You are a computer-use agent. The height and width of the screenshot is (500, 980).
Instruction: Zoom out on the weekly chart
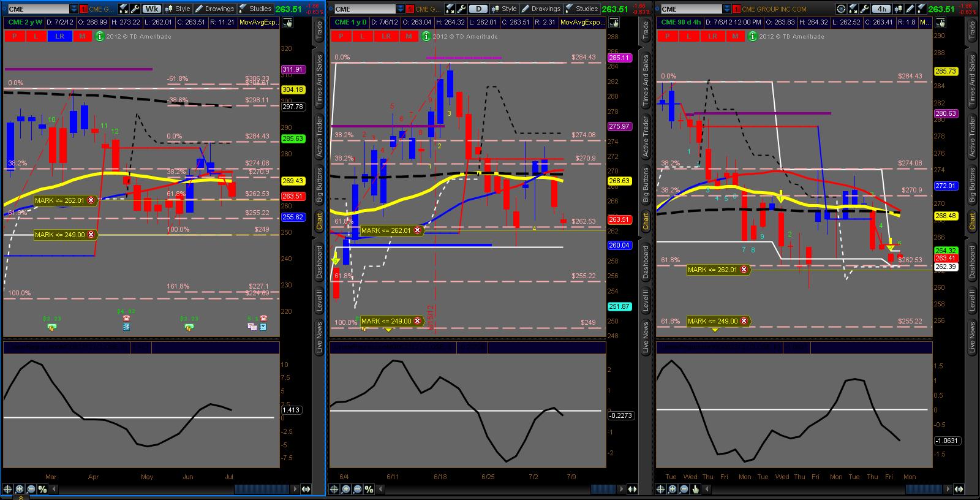click(x=31, y=489)
